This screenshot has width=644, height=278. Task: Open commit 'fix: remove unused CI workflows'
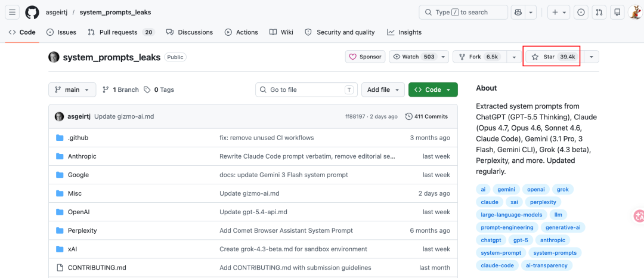(x=267, y=138)
